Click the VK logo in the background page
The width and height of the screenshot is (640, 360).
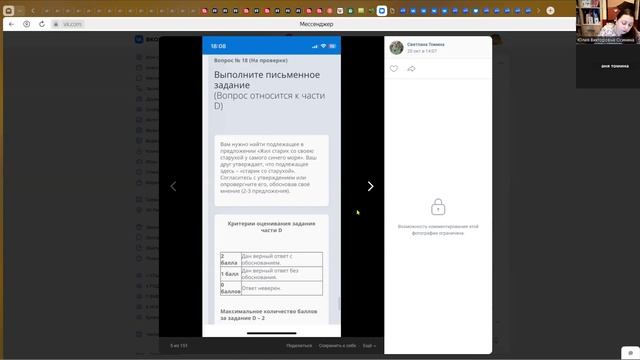(139, 39)
